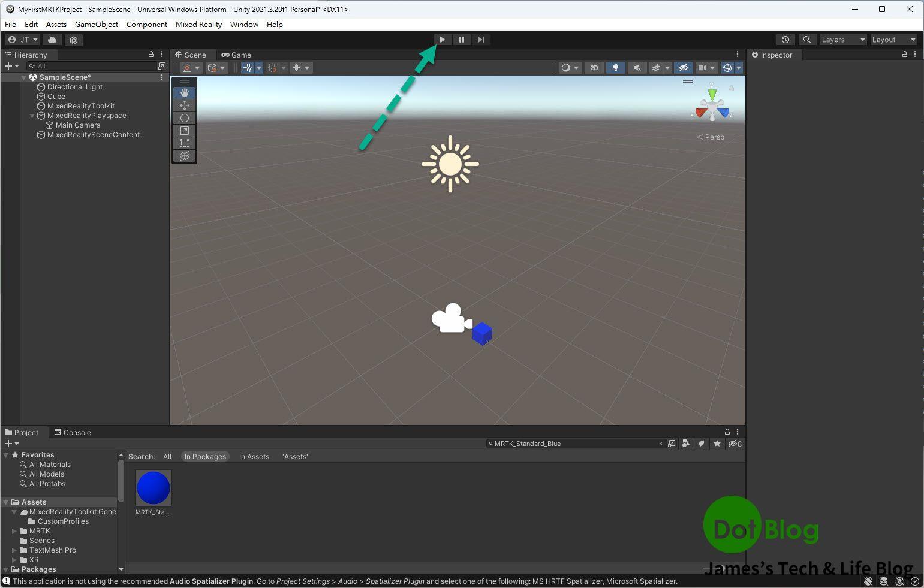924x588 pixels.
Task: Open the undo history icon
Action: 785,40
